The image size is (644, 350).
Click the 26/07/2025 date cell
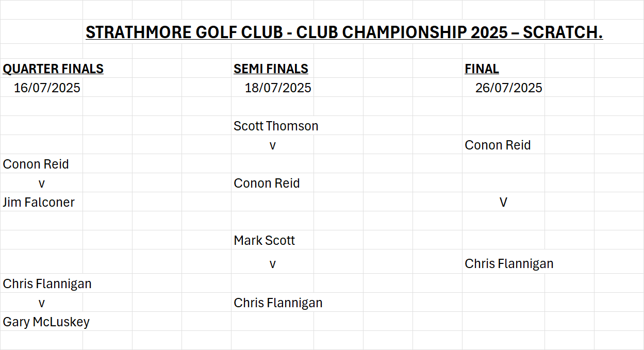(509, 88)
